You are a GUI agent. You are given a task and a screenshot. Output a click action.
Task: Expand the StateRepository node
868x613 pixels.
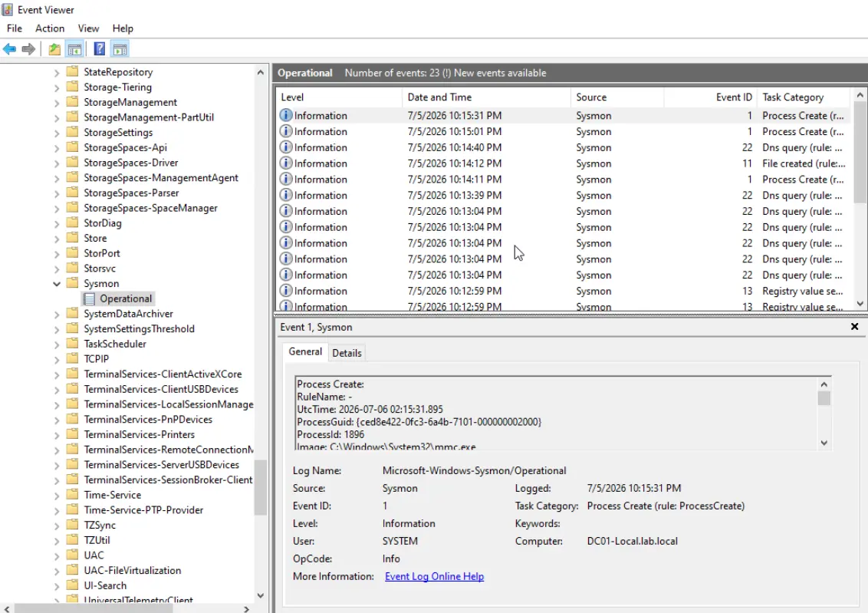pos(57,73)
